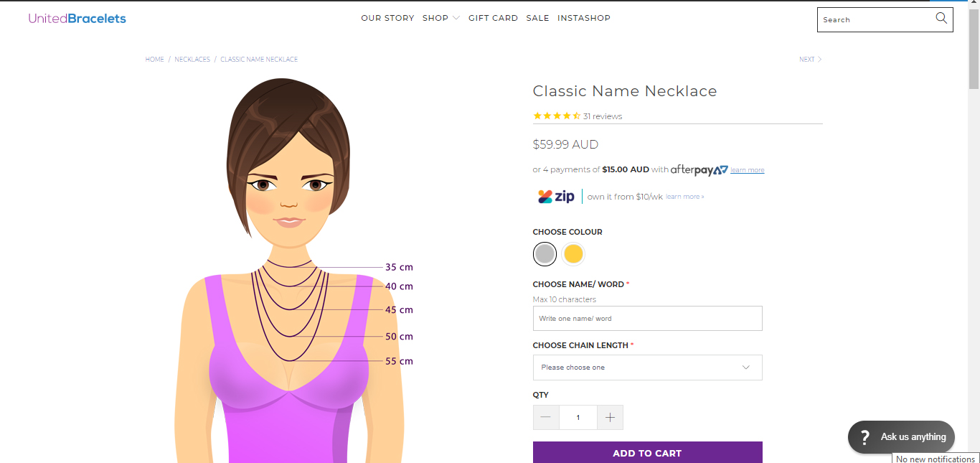The image size is (980, 463).
Task: Click the minus quantity button
Action: [546, 417]
